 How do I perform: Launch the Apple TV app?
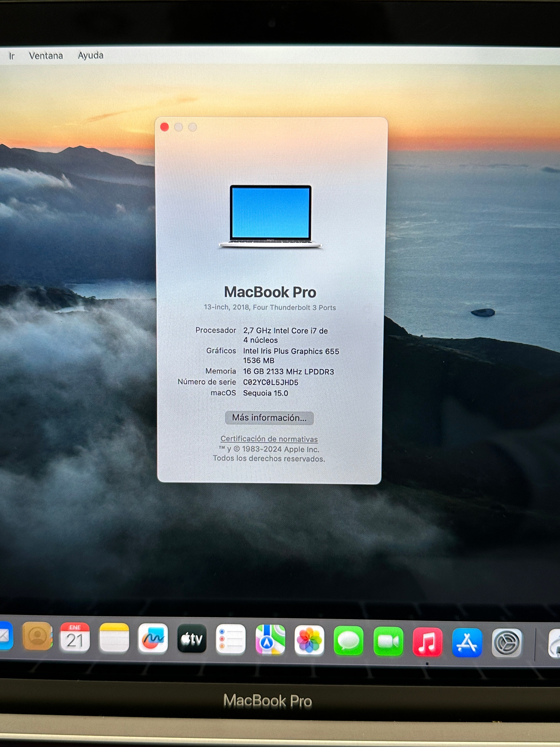pos(192,638)
